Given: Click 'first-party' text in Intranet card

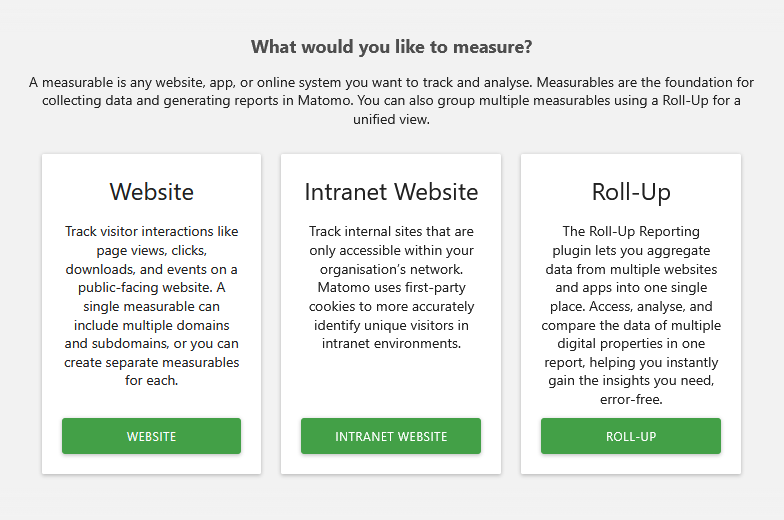Looking at the screenshot, I should point(433,287).
